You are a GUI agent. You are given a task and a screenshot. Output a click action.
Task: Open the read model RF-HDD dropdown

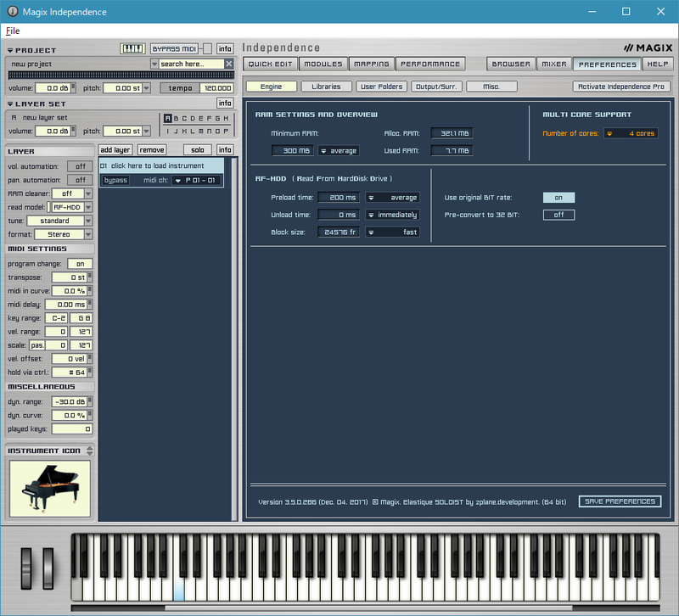(88, 207)
